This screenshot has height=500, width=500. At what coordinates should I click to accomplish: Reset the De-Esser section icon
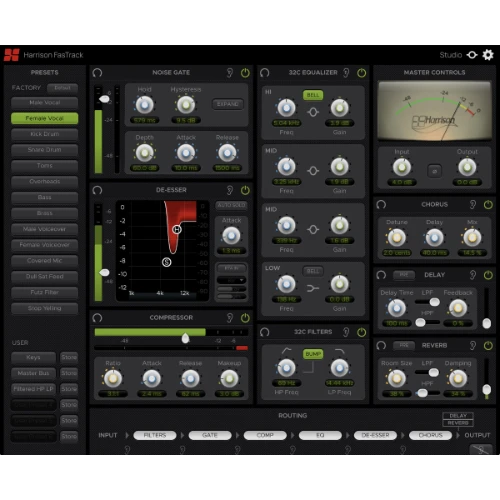point(97,190)
